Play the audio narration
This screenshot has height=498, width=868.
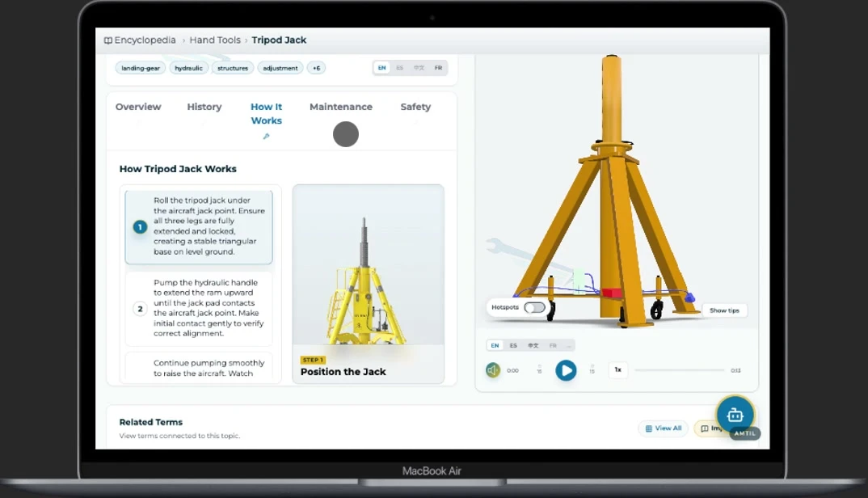tap(566, 370)
